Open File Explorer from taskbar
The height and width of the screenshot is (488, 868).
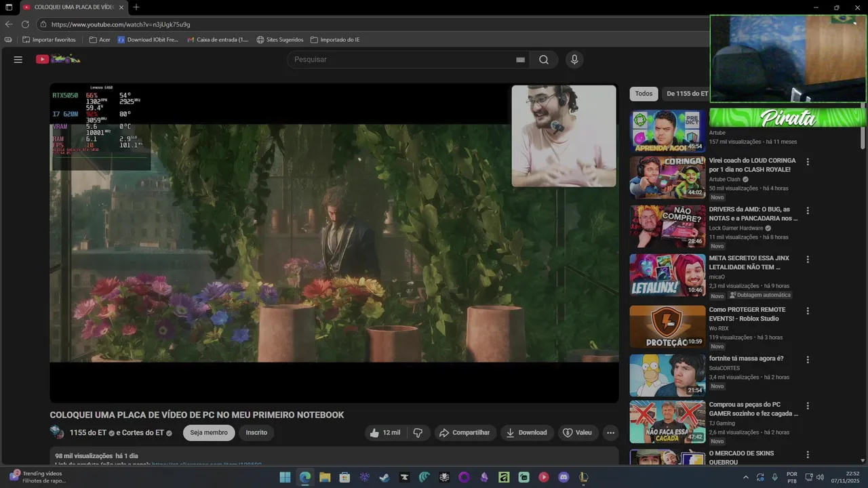point(324,477)
